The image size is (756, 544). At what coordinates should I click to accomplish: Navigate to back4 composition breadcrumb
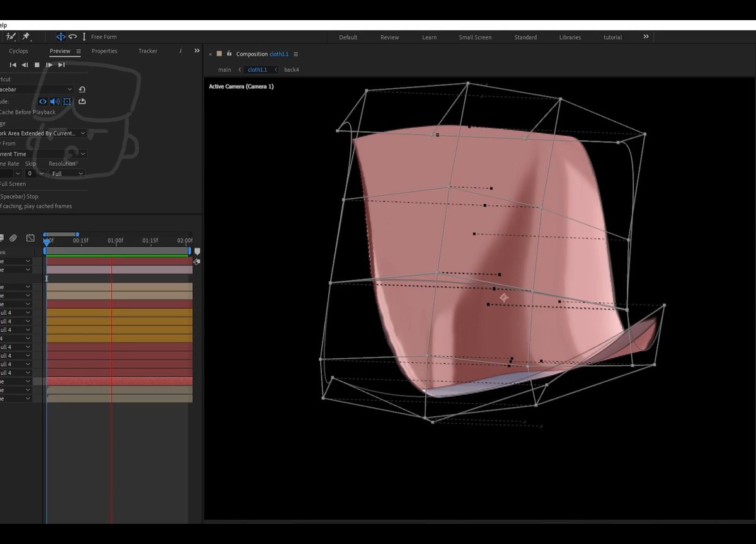pyautogui.click(x=291, y=70)
